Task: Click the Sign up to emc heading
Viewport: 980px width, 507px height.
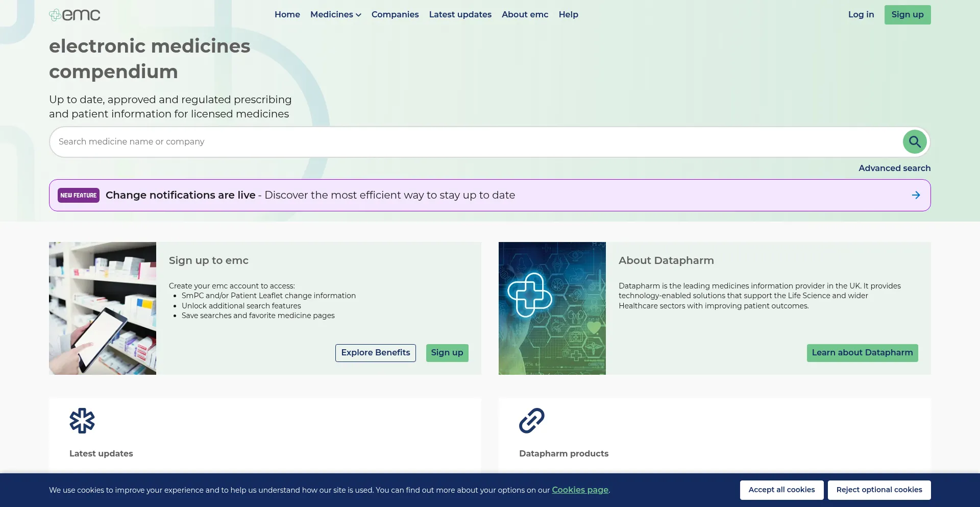Action: (x=209, y=260)
